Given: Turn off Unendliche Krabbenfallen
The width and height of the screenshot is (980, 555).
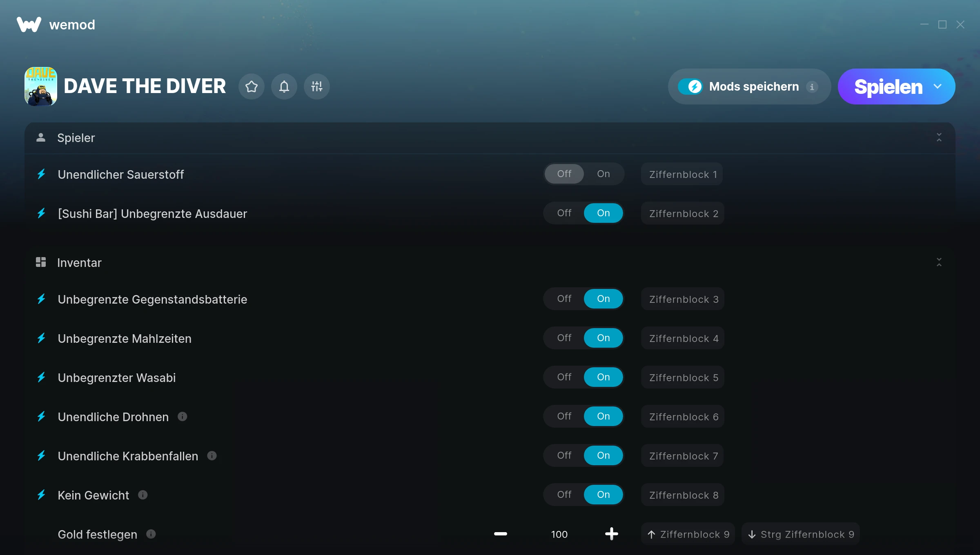Looking at the screenshot, I should click(x=564, y=455).
